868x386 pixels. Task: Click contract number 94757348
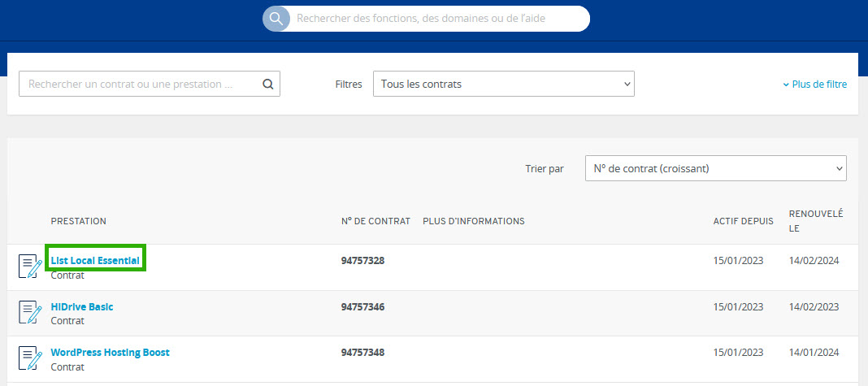pos(362,352)
